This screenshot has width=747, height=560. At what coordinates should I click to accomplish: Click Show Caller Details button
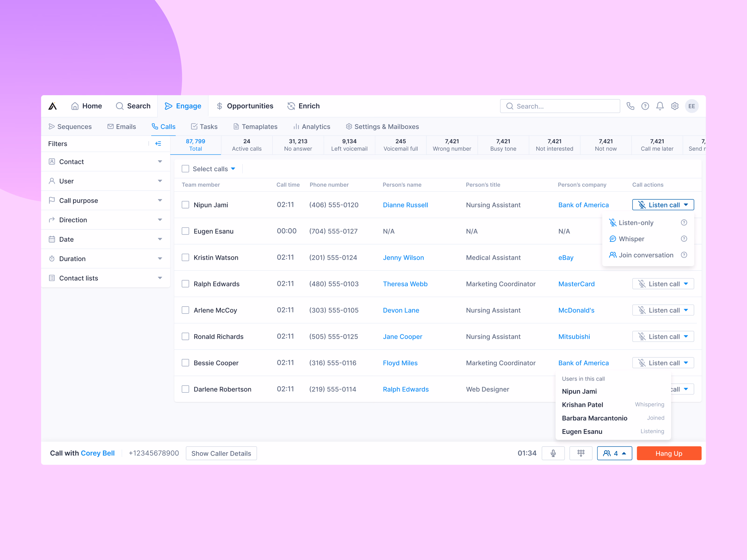click(x=221, y=453)
